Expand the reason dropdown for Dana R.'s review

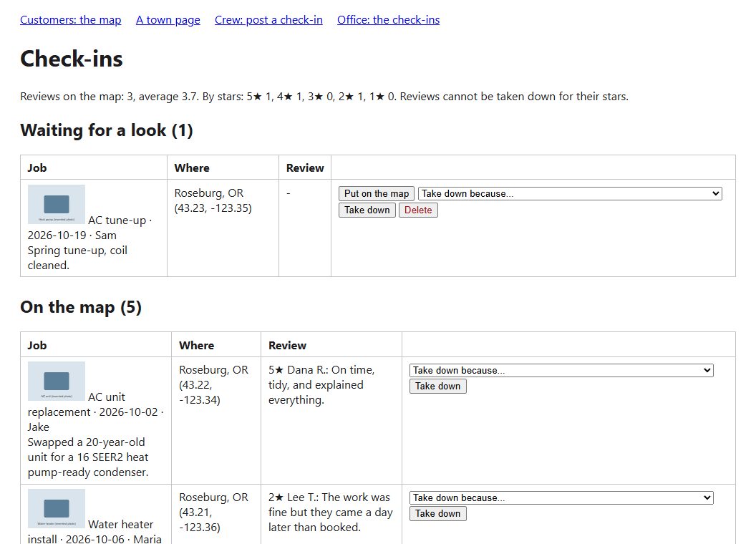(x=561, y=370)
